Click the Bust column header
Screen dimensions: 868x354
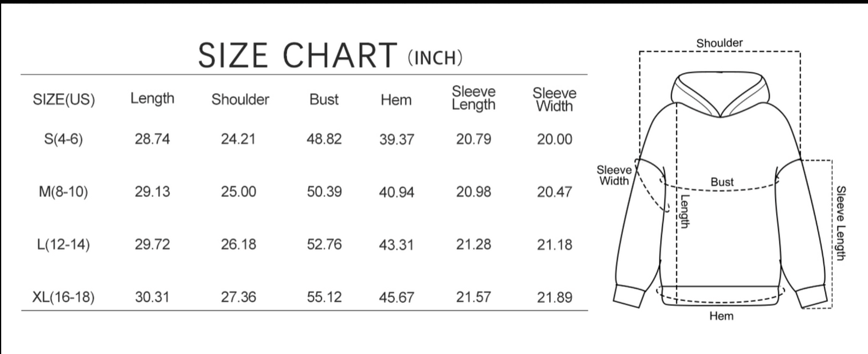coord(324,100)
